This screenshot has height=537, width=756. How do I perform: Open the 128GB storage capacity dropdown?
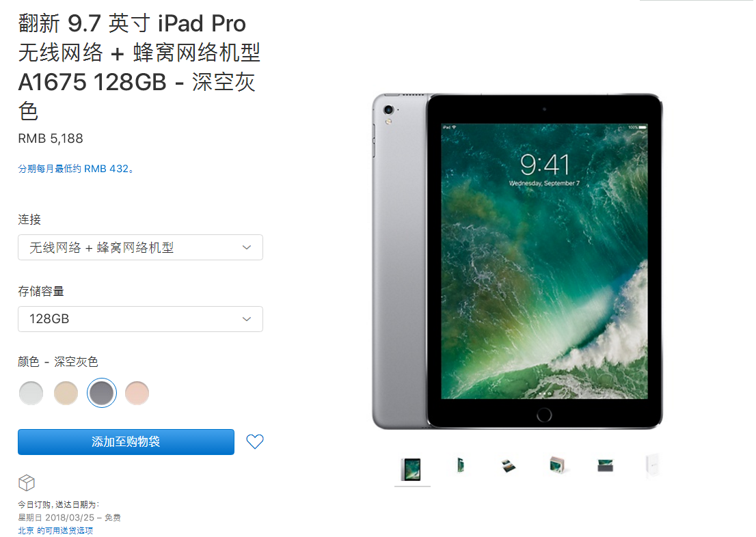pyautogui.click(x=140, y=319)
